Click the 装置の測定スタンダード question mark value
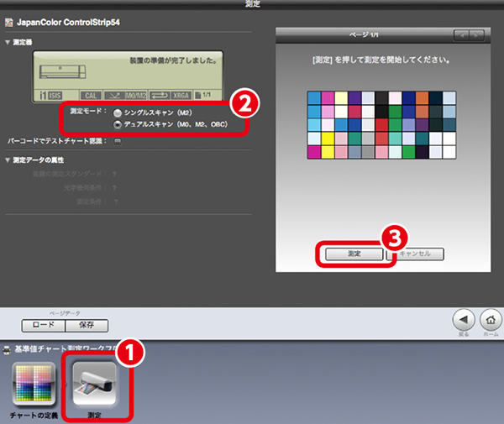The image size is (504, 424). coord(114,174)
